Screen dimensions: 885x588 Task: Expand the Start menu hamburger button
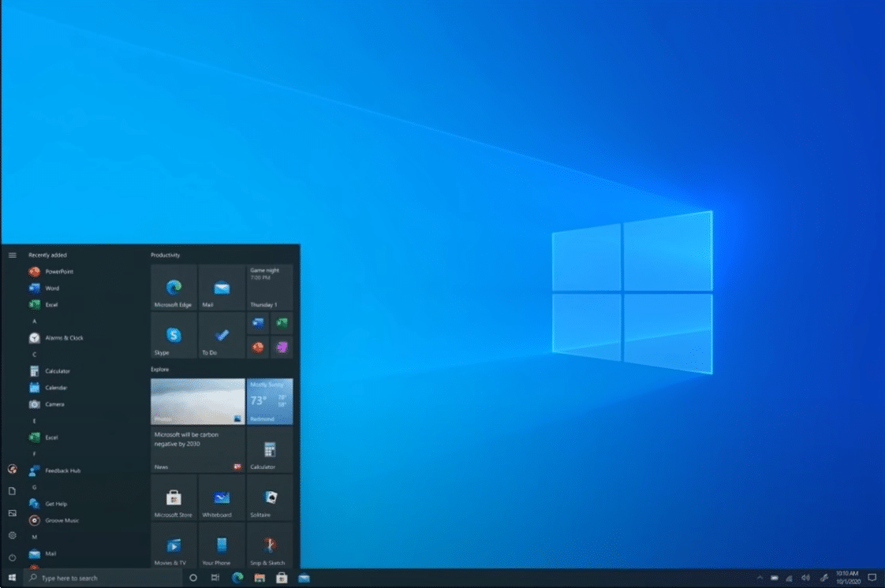pyautogui.click(x=12, y=255)
